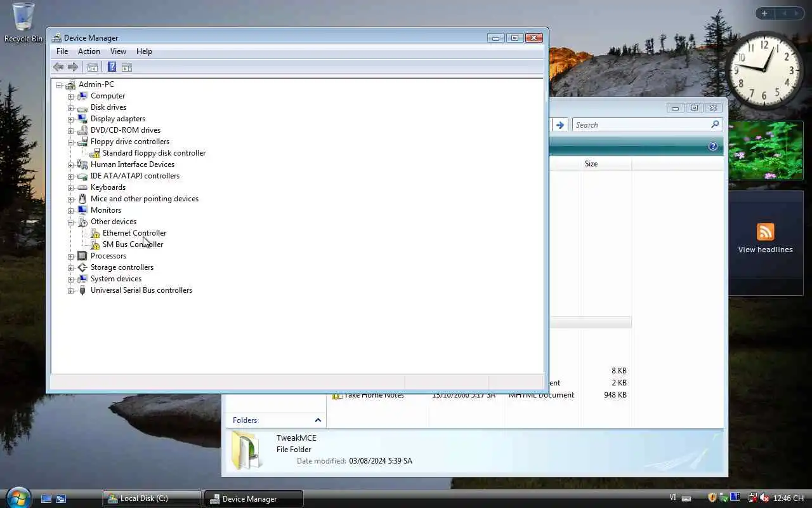Viewport: 812px width, 508px height.
Task: Collapse the Admin-PC root node
Action: (59, 85)
